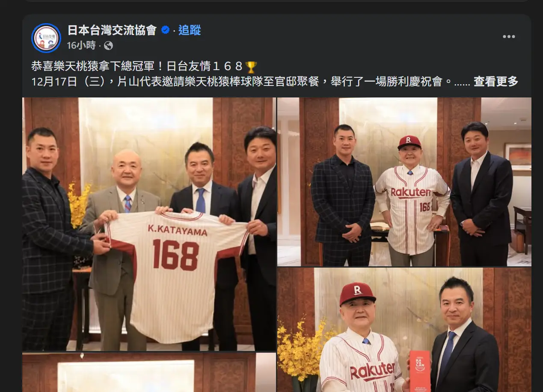Viewport: 543px width, 392px height.
Task: Open the partially visible bottom-left photo
Action: [149, 372]
